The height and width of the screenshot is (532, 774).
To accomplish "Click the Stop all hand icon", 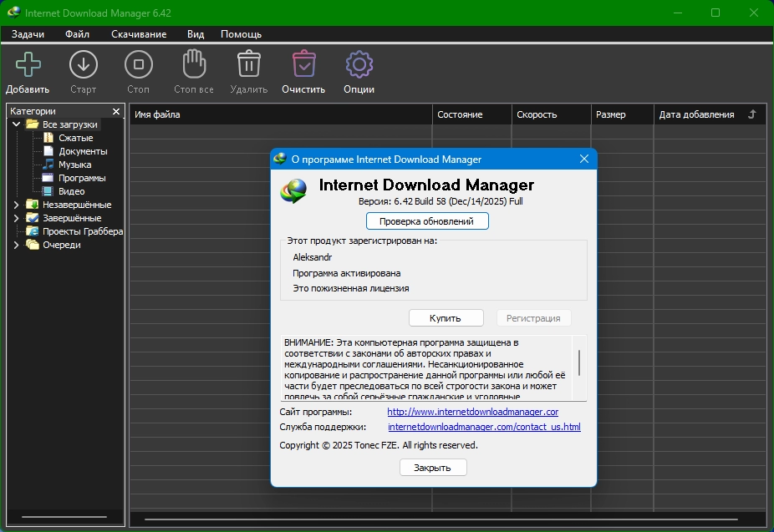I will pyautogui.click(x=194, y=65).
